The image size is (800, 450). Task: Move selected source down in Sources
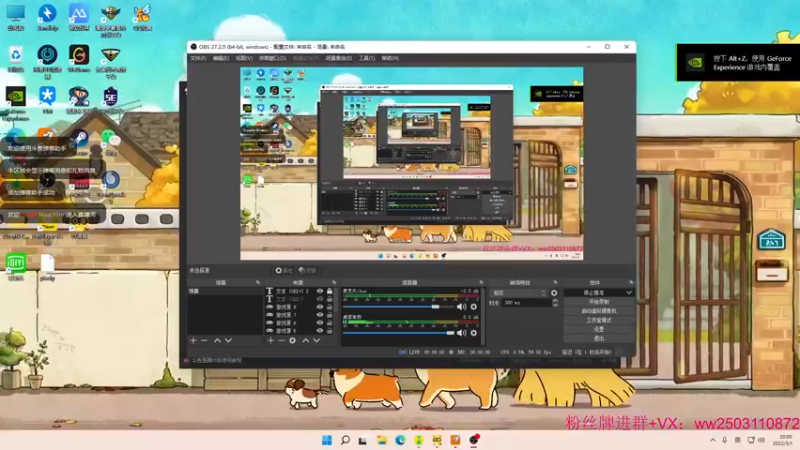click(317, 340)
